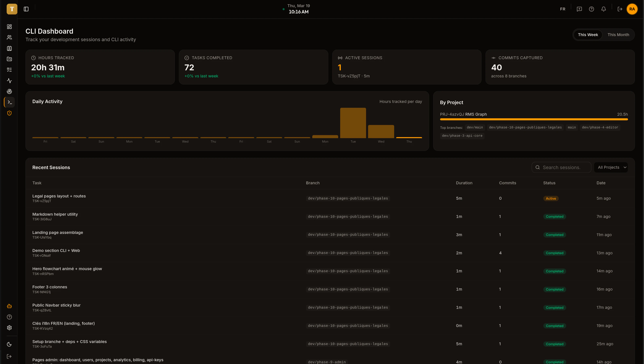Expand the All Projects dropdown
644x364 pixels.
click(611, 167)
